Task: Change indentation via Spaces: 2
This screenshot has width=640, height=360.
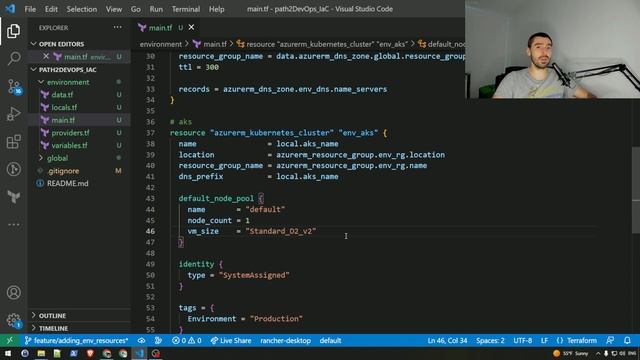Action: tap(490, 340)
